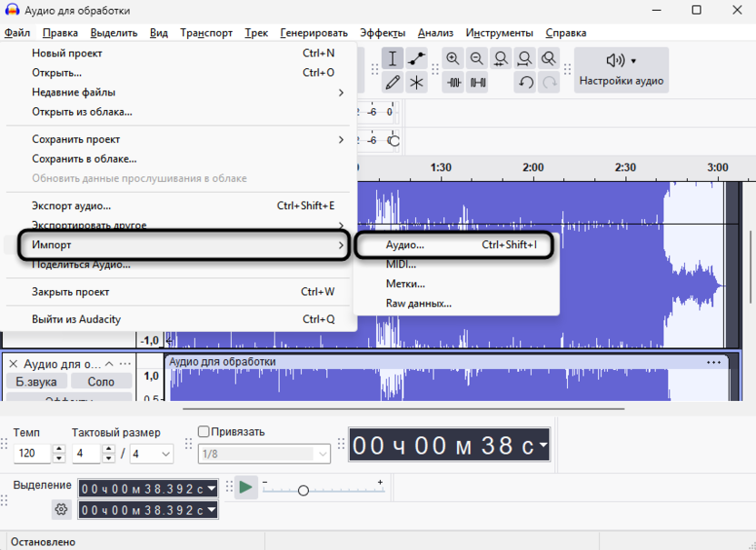Select the Envelope tool
The width and height of the screenshot is (756, 550).
coord(416,59)
